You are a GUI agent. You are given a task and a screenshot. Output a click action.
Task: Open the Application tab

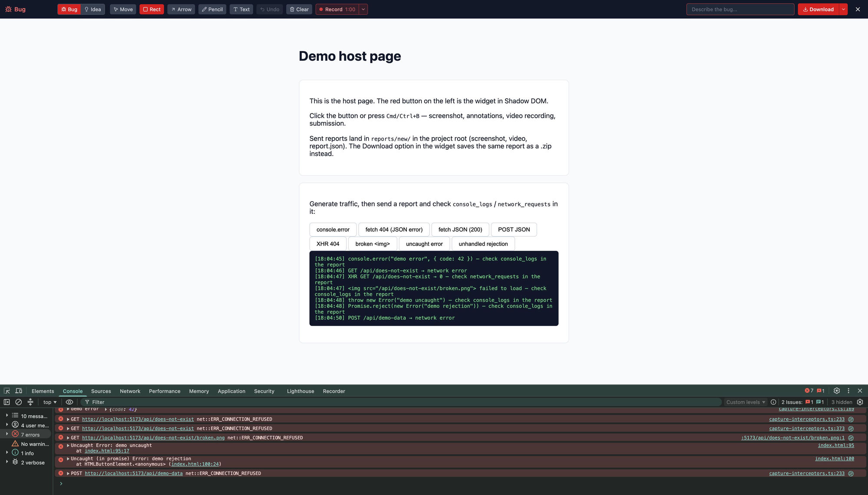coord(231,391)
